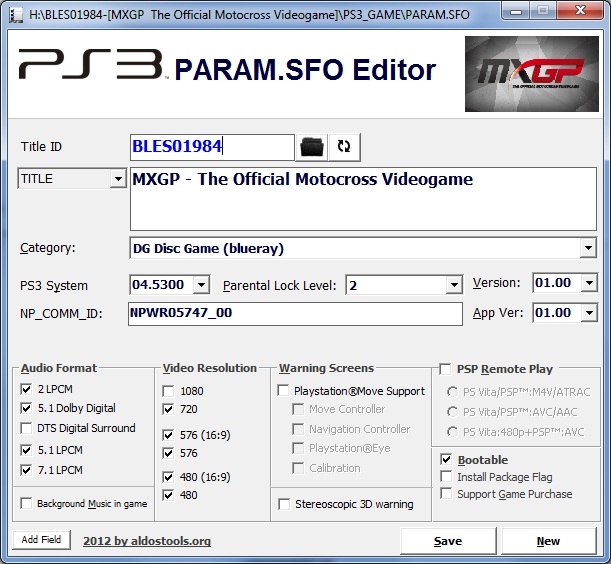Toggle 480 (16:9) resolution checkbox
This screenshot has height=564, width=611.
pyautogui.click(x=168, y=477)
